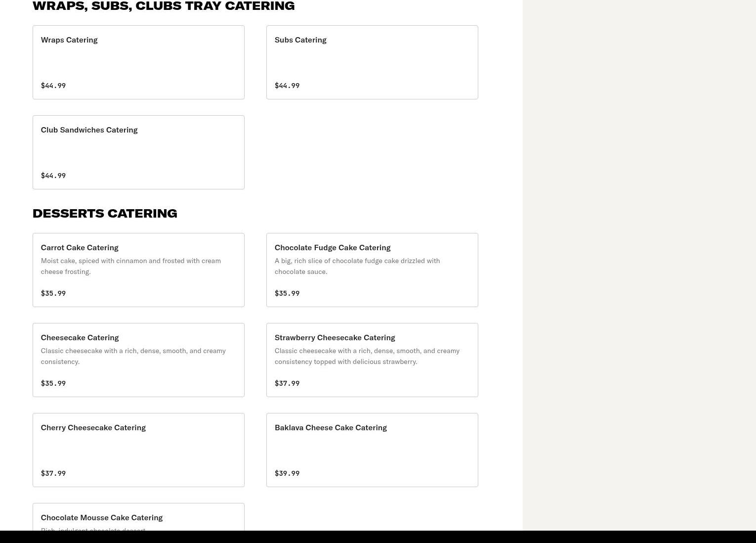The width and height of the screenshot is (756, 543).
Task: Click the plain Cheesecake Catering description text
Action: coord(133,356)
